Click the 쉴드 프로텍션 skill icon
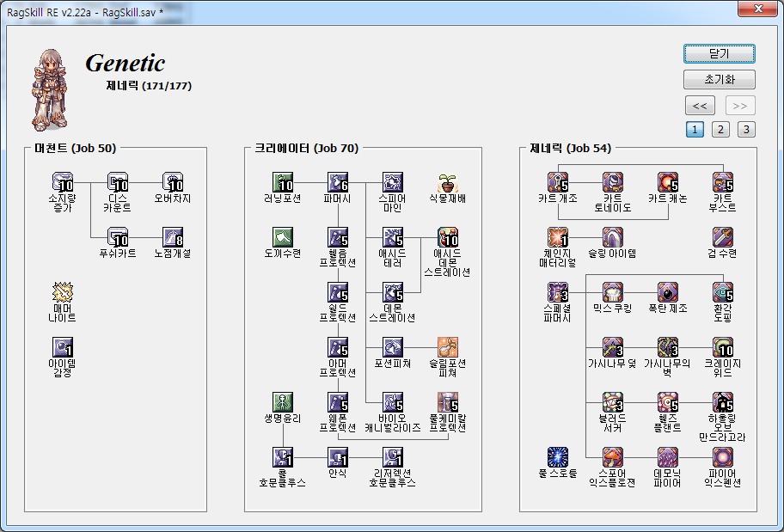 338,292
